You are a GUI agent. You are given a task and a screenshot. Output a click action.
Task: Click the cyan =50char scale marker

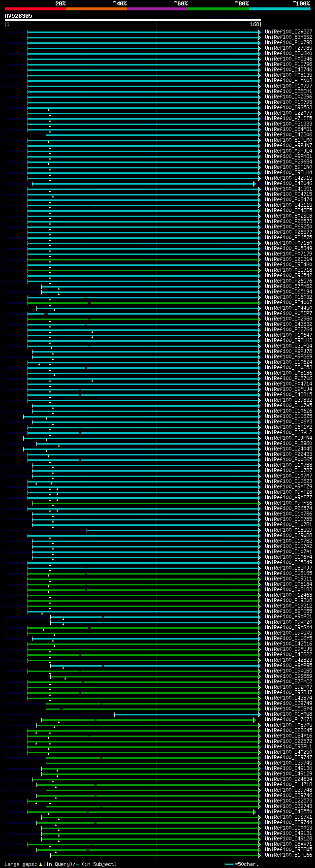(228, 865)
